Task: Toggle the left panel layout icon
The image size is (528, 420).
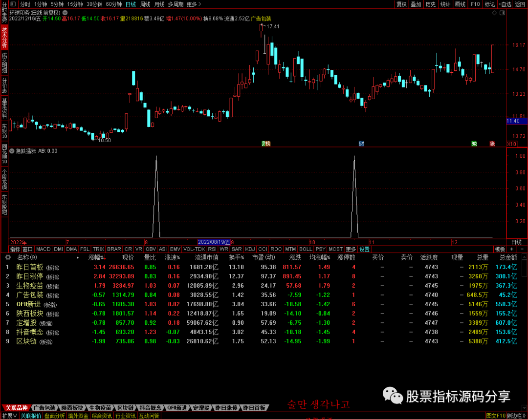Action: click(13, 4)
